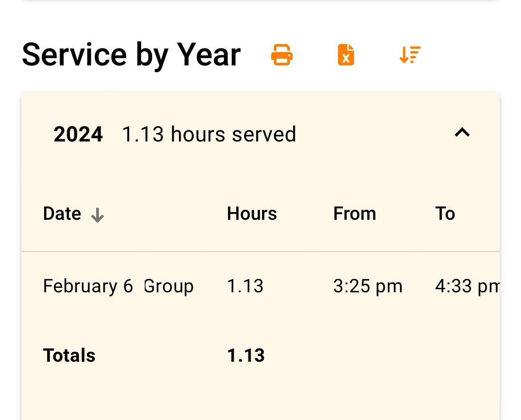Select the February 6 date cell
Screen dimensions: 521x420
pos(88,286)
